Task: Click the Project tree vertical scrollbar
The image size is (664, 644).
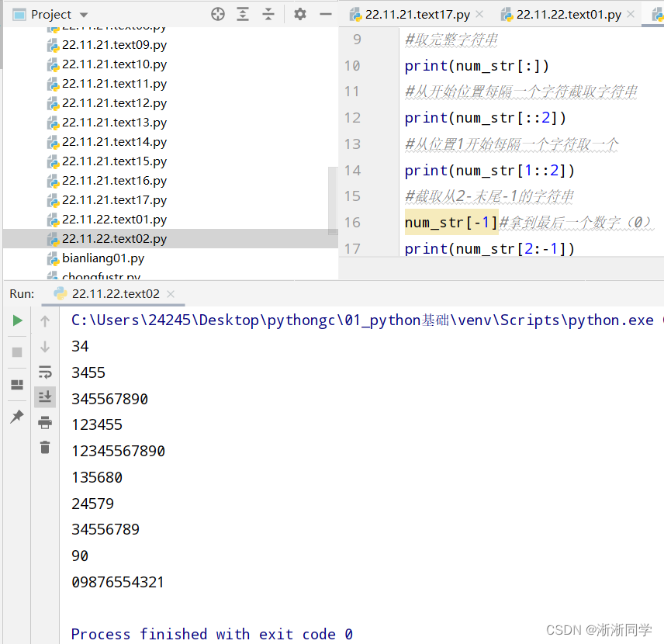Action: (333, 201)
